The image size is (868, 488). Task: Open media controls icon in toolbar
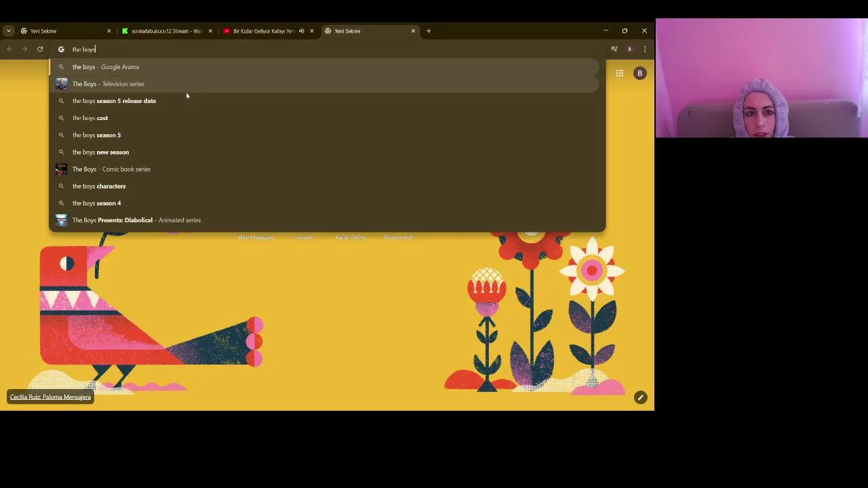tap(614, 49)
